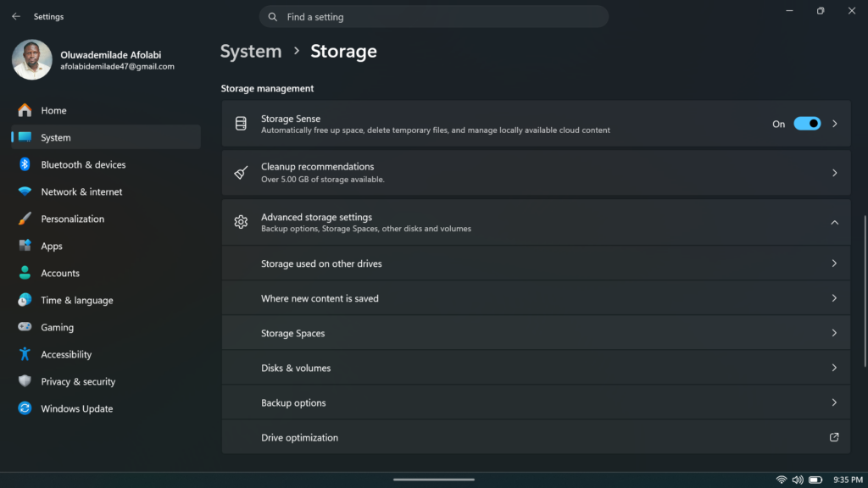Screen dimensions: 868x488
Task: Click the account email afolabidemilade47@gmail.com
Action: (x=117, y=66)
